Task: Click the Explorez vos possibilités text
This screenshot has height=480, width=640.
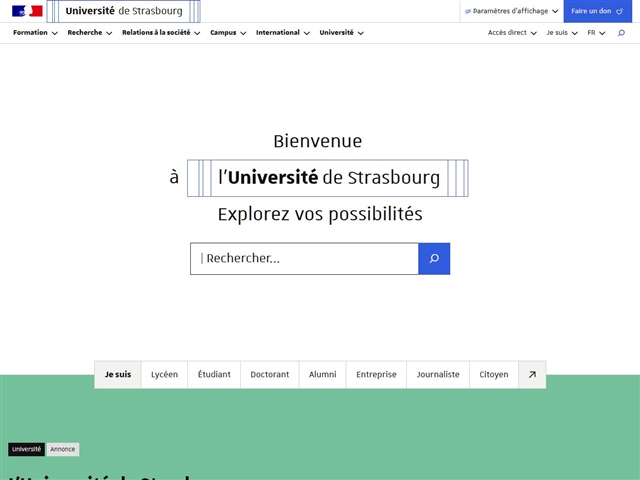Action: tap(320, 214)
